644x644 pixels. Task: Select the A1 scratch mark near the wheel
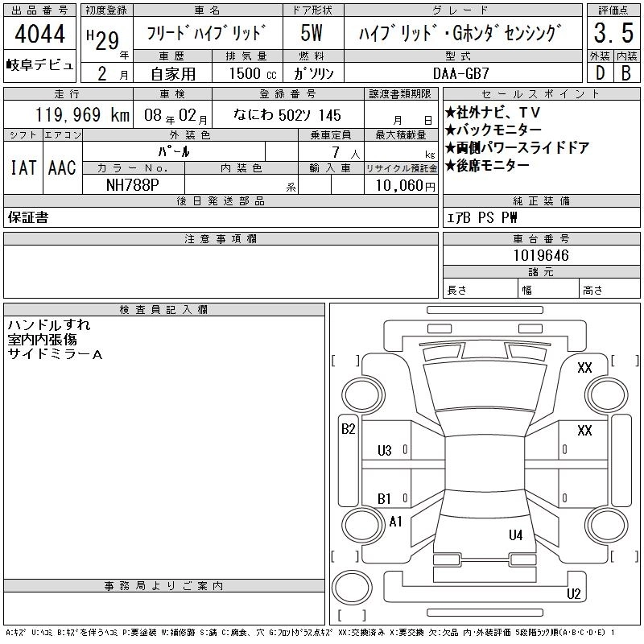click(395, 521)
